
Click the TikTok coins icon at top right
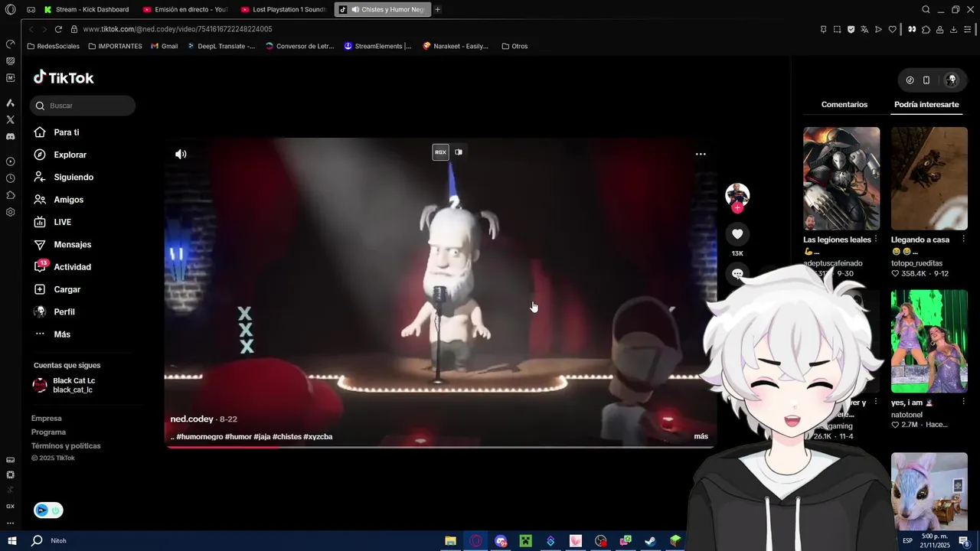coord(910,80)
